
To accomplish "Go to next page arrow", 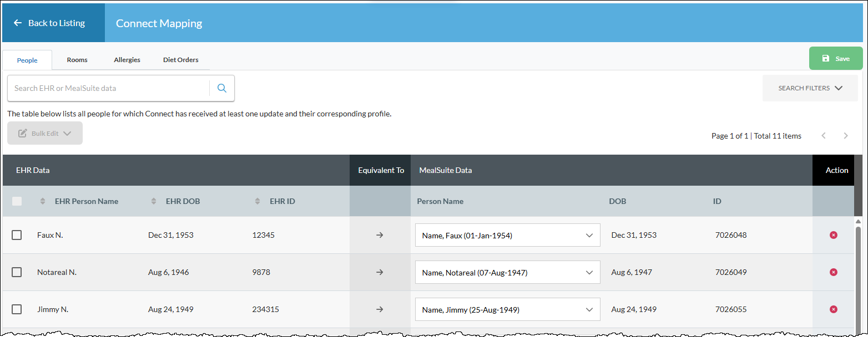I will click(846, 136).
